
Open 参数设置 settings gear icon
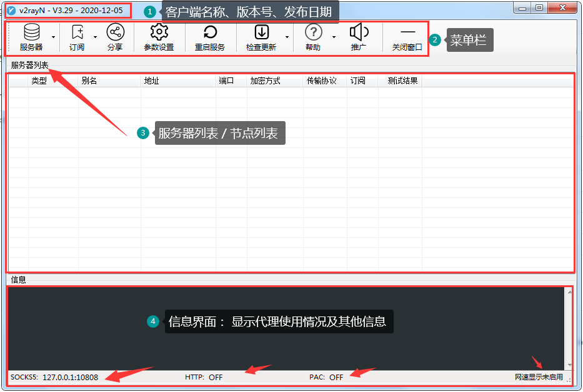pos(159,32)
